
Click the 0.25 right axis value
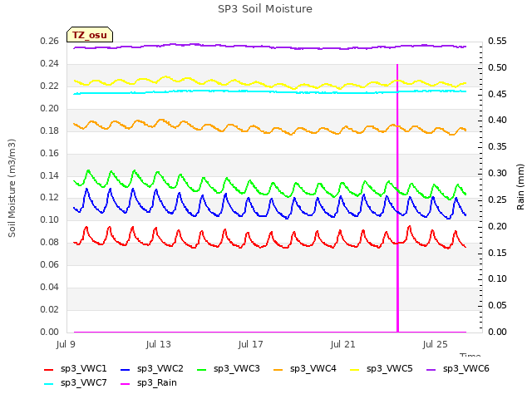point(497,199)
